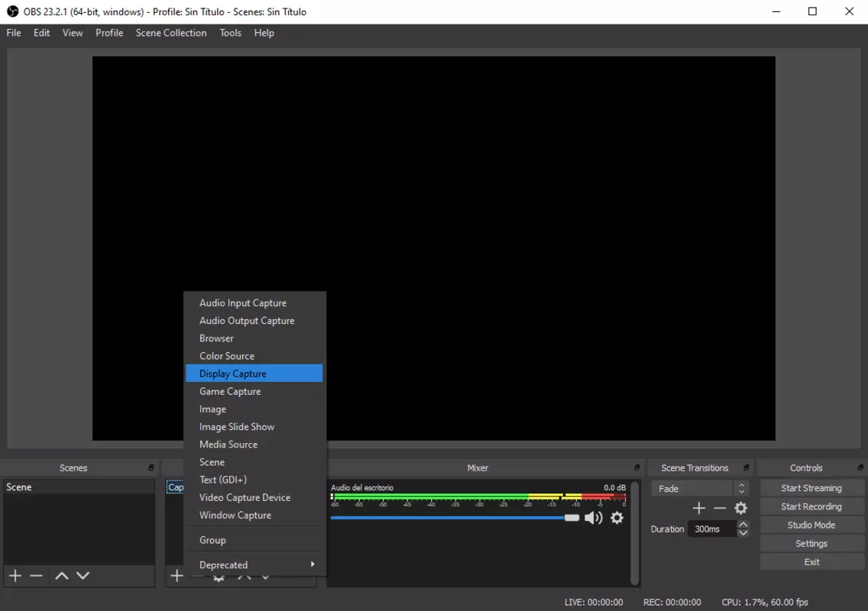Open the Tools menu
Screen dimensions: 868x611
[230, 33]
